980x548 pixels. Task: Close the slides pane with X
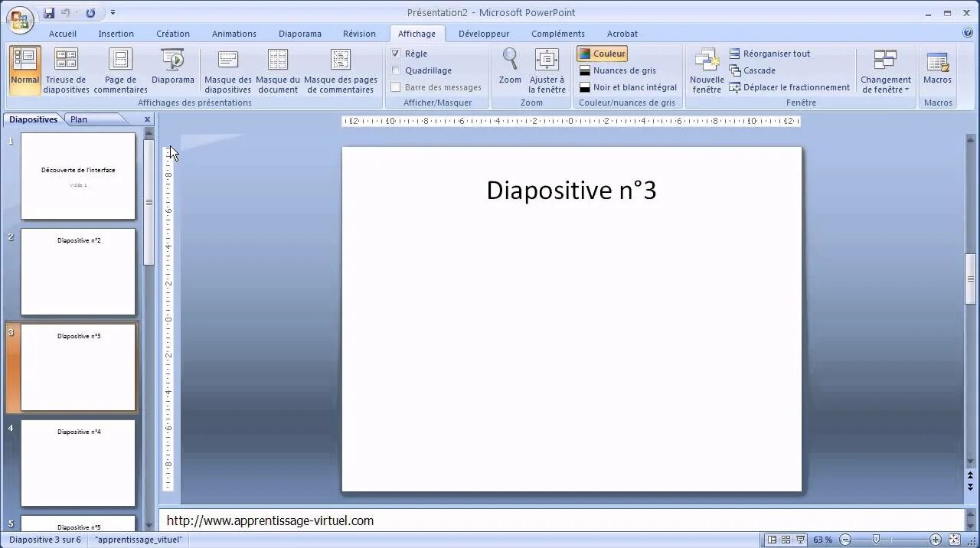pos(148,119)
